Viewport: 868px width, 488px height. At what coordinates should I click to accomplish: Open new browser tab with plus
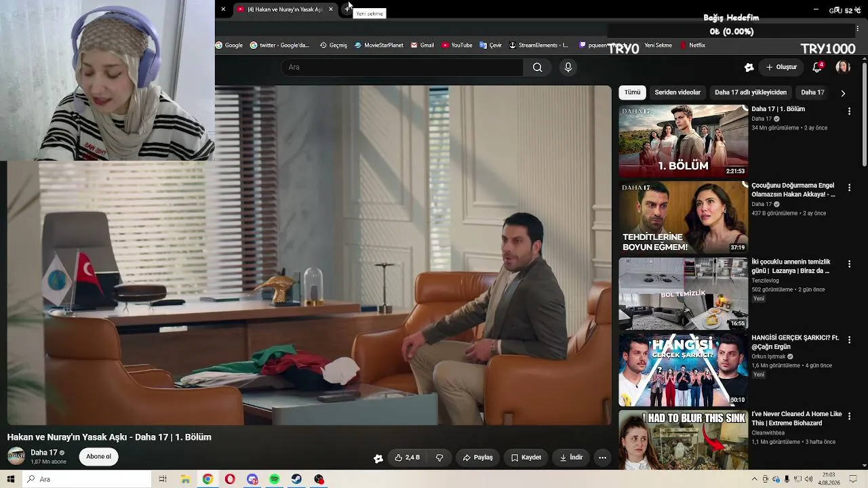347,9
